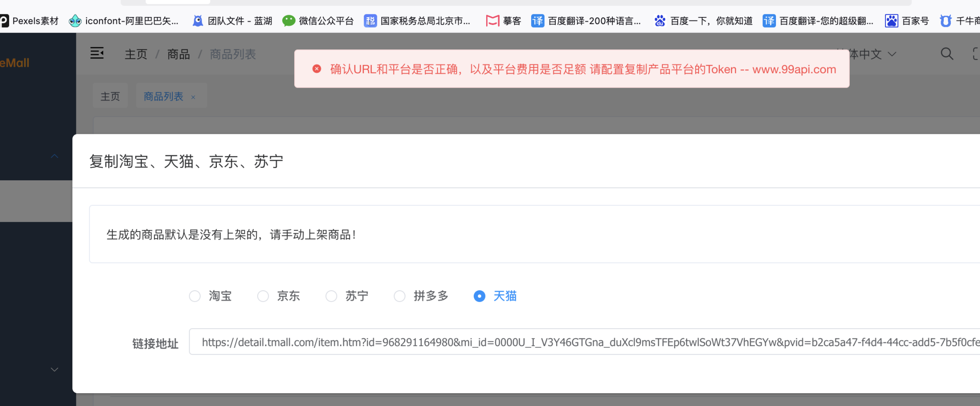The image size is (980, 406).
Task: Open the Pexels素材 bookmark
Action: click(x=29, y=20)
